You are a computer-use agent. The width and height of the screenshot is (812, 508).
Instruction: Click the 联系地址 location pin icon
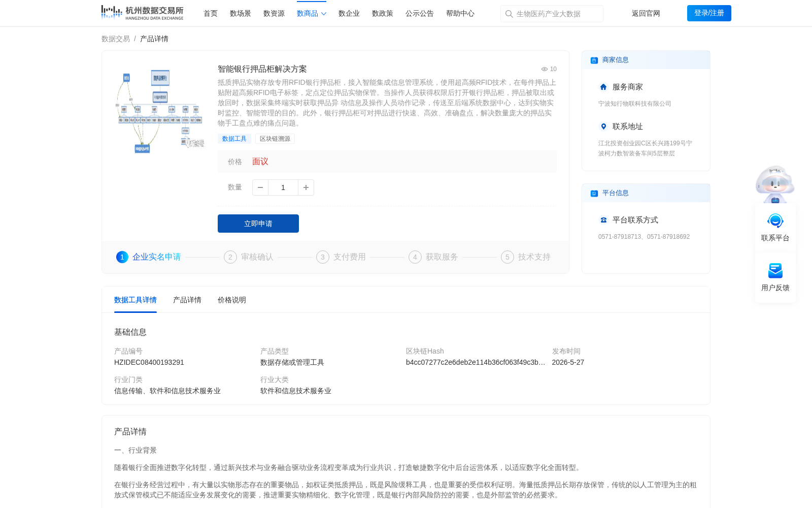coord(603,126)
